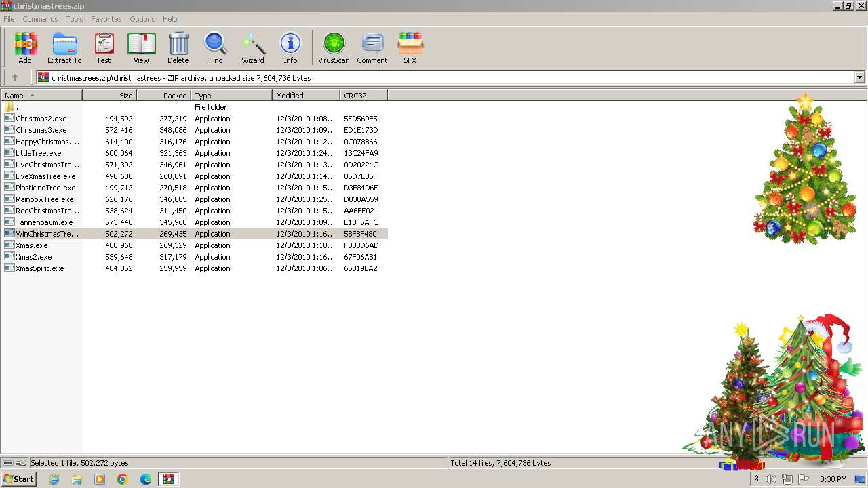The image size is (868, 488).
Task: Sort by the CRC32 column header
Action: [x=363, y=96]
